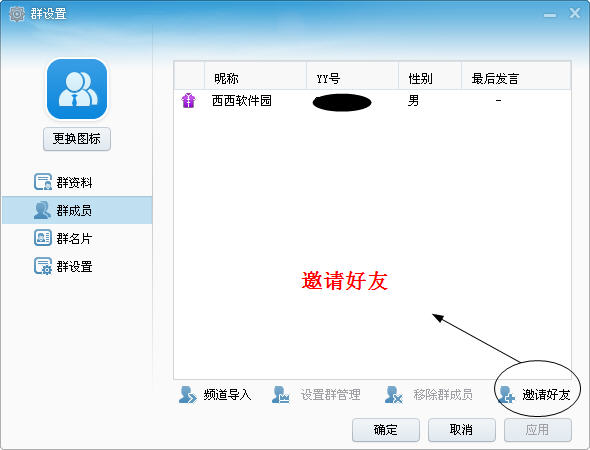The width and height of the screenshot is (590, 450).
Task: Click the 群资料 sidebar icon
Action: (x=43, y=182)
